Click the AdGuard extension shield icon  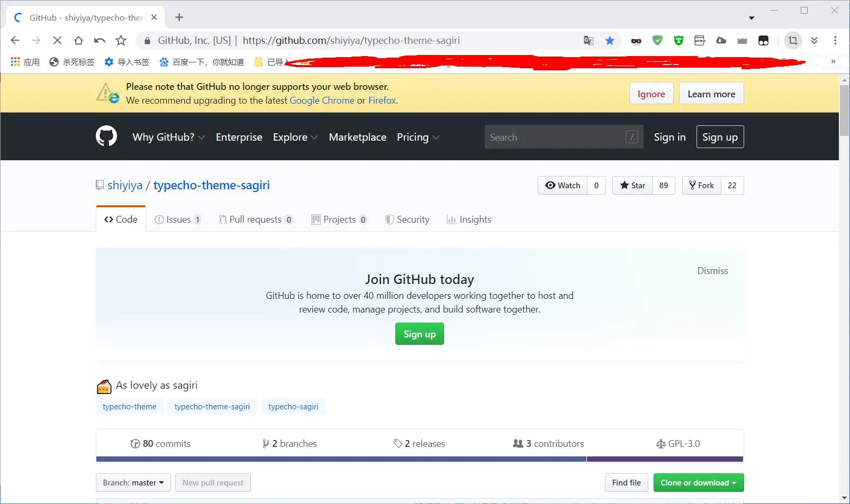point(657,40)
